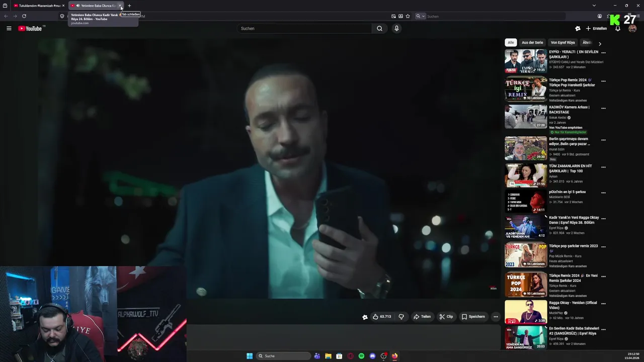This screenshot has height=362, width=644.
Task: Open options for Berlin şaşırtmaya video
Action: pyautogui.click(x=603, y=140)
